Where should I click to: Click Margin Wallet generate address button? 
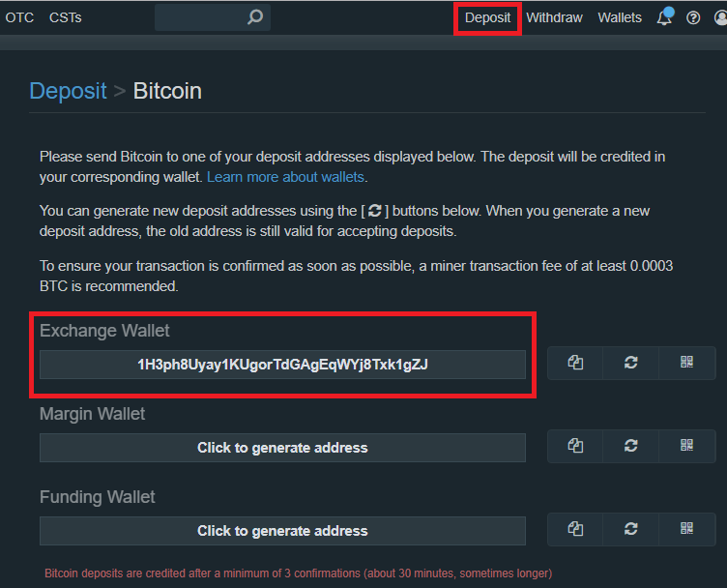click(x=282, y=448)
